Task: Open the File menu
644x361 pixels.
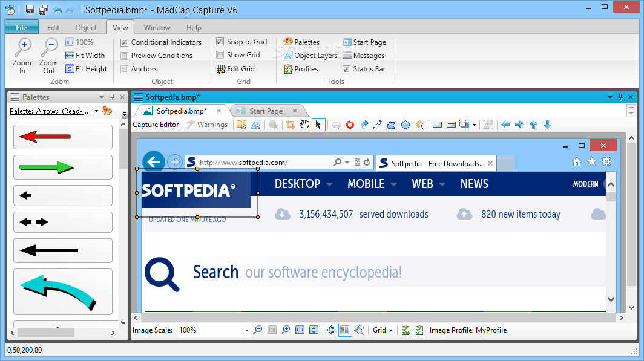Action: click(22, 27)
